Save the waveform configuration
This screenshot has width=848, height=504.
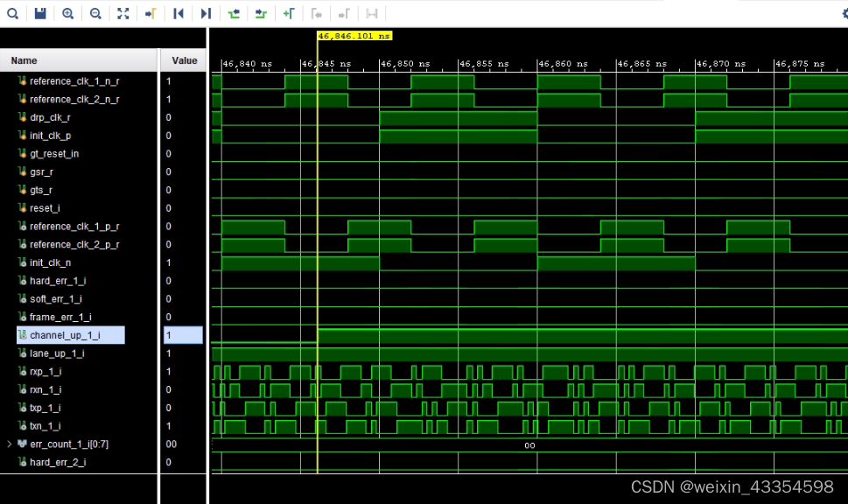(x=40, y=13)
